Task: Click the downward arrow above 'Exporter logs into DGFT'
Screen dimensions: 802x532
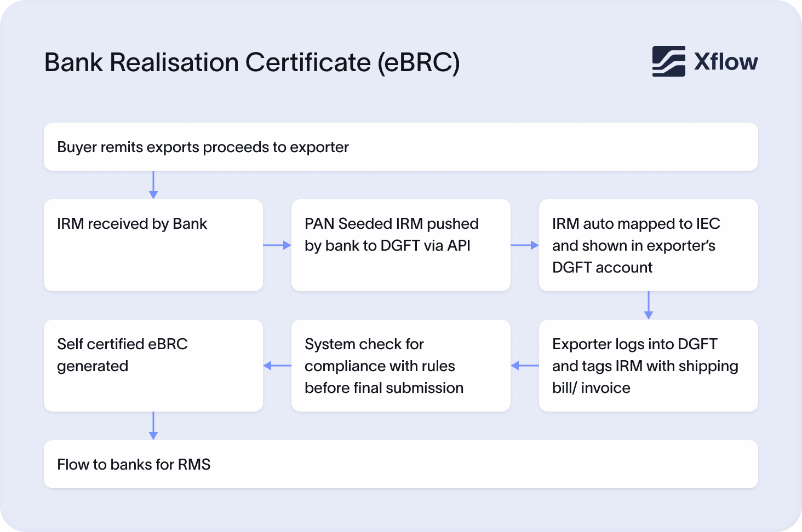Action: [649, 304]
